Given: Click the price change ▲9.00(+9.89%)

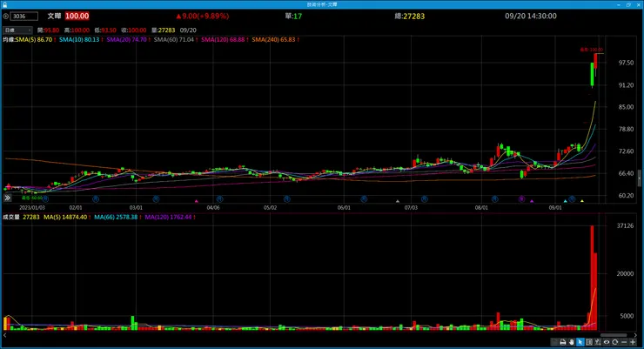Looking at the screenshot, I should [x=203, y=16].
